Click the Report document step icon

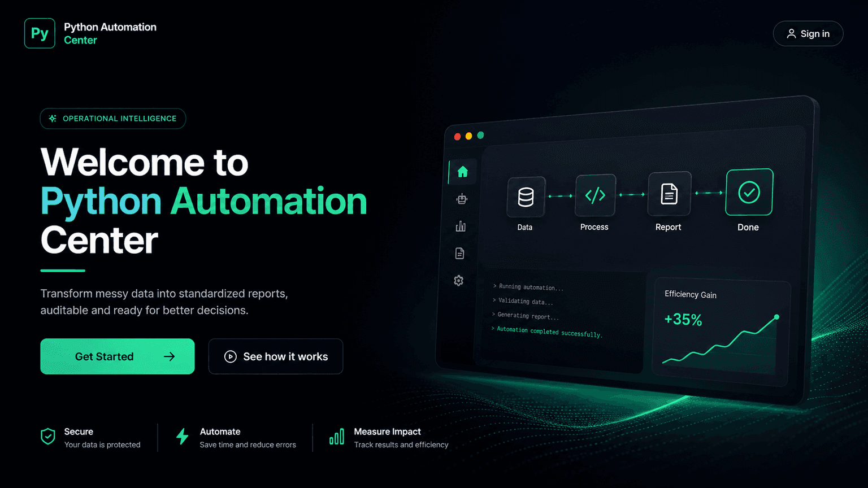point(670,194)
